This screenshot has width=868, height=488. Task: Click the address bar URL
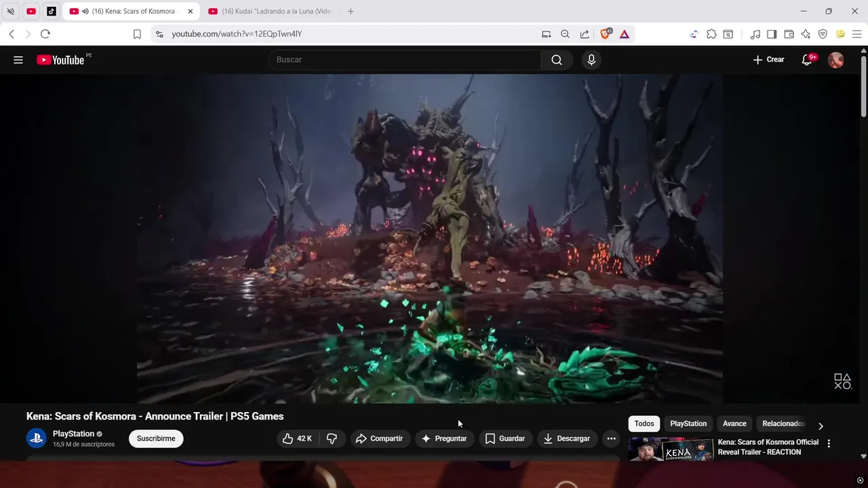[237, 34]
